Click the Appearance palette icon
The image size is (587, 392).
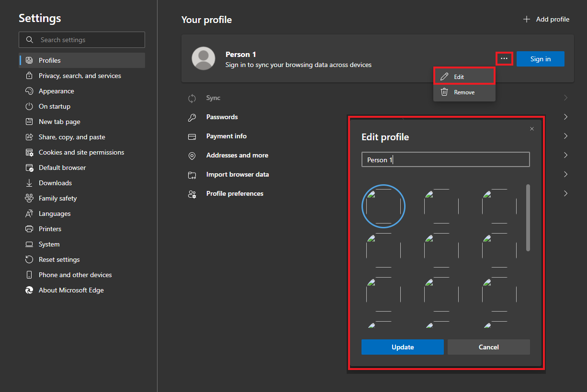30,91
